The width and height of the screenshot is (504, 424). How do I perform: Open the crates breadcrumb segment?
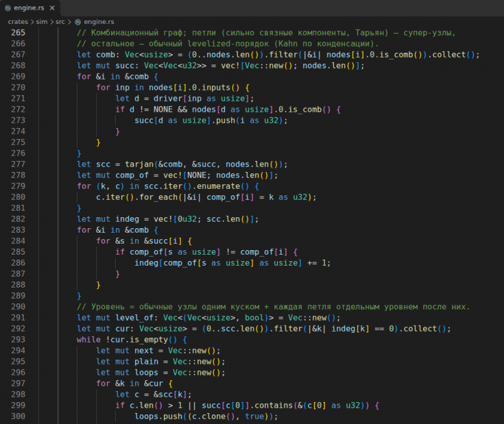coord(18,22)
